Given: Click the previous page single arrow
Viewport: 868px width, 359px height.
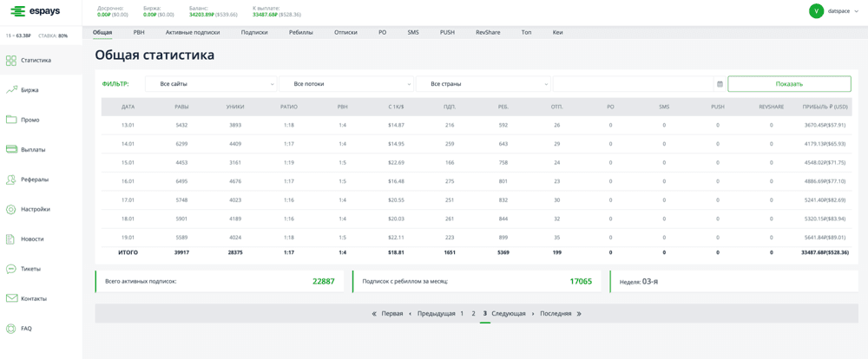Looking at the screenshot, I should [x=410, y=314].
